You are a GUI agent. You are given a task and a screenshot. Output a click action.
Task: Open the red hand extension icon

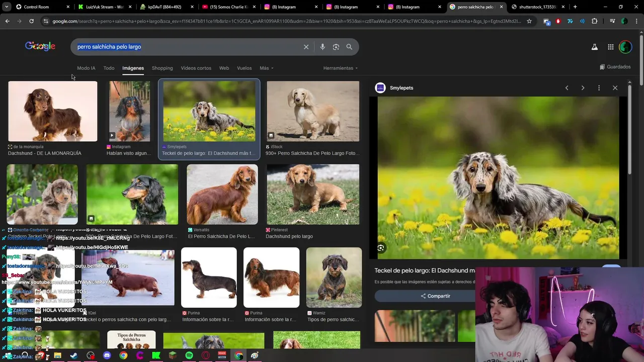pos(558,21)
